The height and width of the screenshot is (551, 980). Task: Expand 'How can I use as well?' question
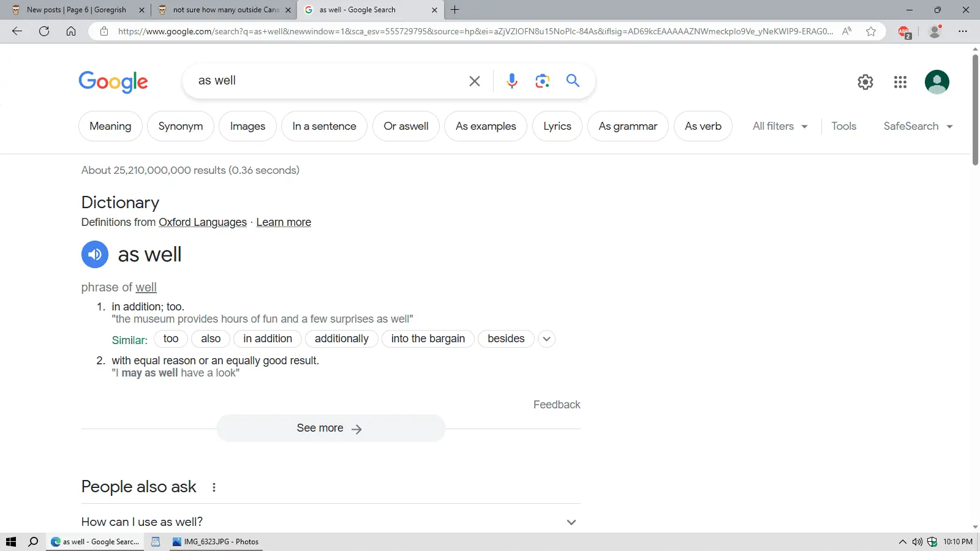[x=331, y=522]
